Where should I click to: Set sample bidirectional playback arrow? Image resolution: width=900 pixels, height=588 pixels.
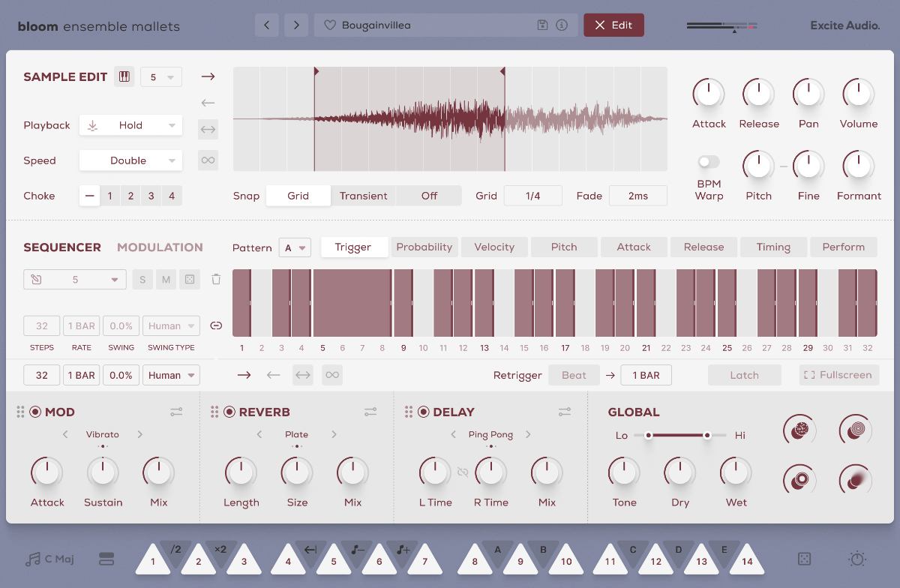pos(208,130)
